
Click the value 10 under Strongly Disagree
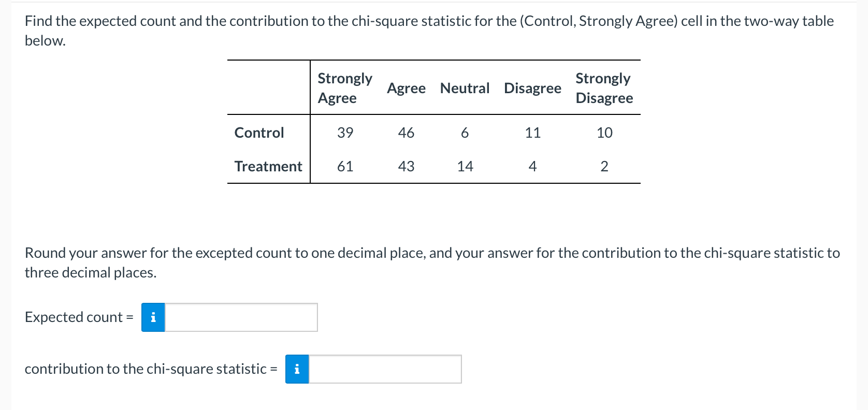tap(604, 133)
